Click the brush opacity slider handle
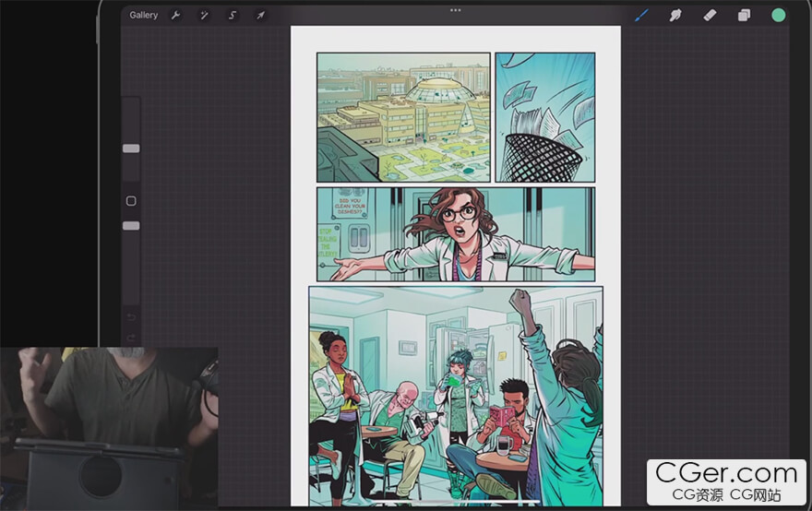 (131, 226)
